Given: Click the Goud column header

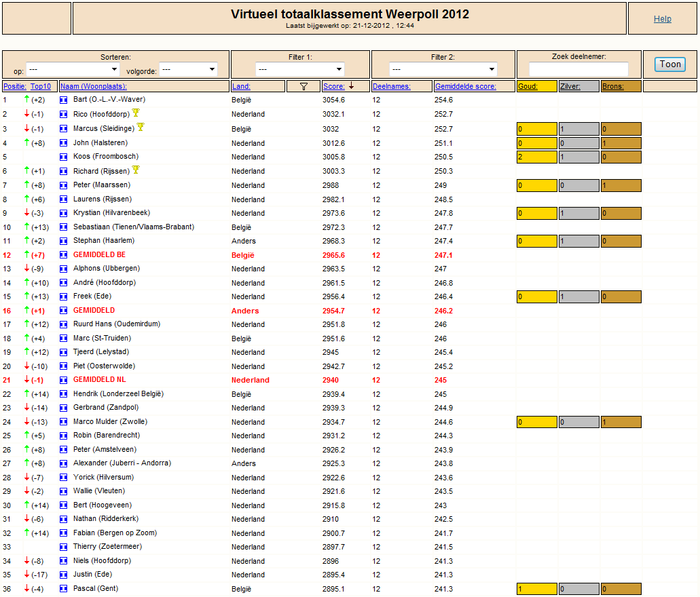Looking at the screenshot, I should (x=528, y=87).
